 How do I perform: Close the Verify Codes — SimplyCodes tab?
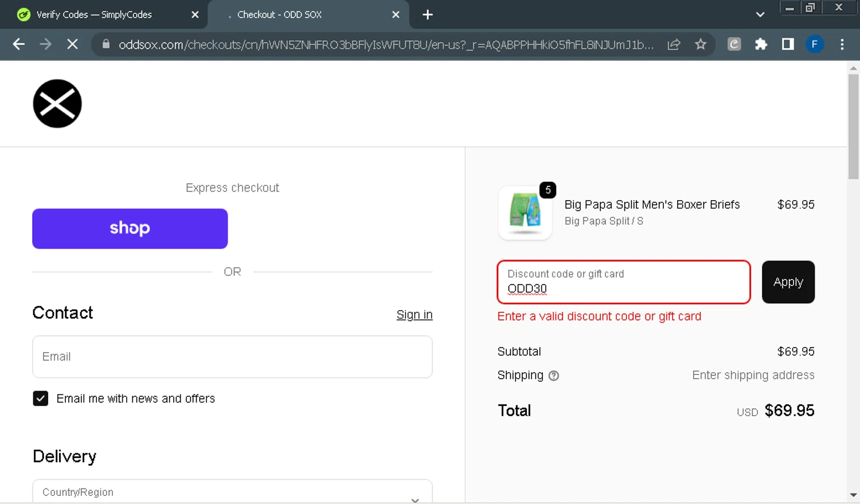[x=195, y=15]
